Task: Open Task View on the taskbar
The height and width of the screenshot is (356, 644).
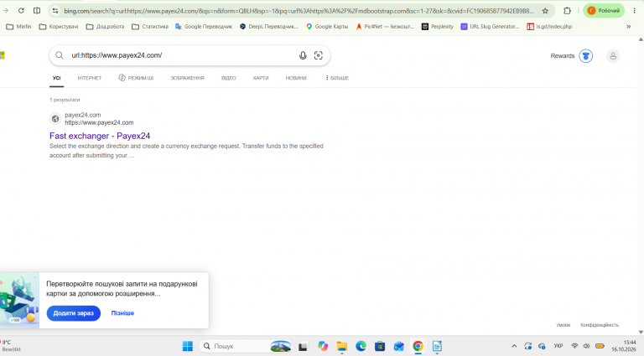Action: coord(303,347)
